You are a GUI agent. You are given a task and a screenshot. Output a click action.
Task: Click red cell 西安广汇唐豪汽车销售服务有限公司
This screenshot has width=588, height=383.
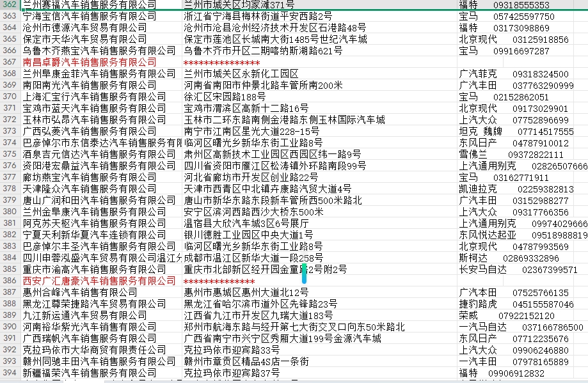point(99,281)
